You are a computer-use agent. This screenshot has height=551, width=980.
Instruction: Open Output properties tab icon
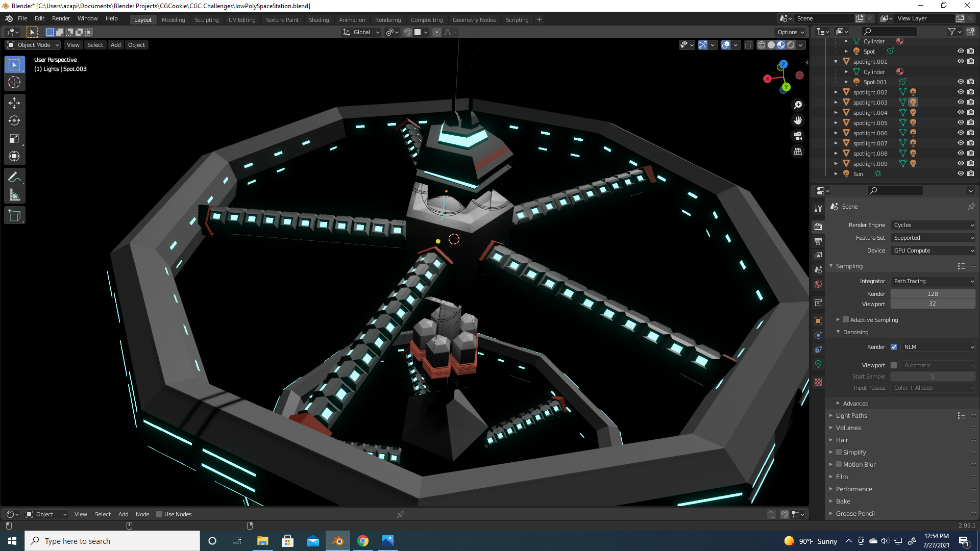tap(818, 241)
